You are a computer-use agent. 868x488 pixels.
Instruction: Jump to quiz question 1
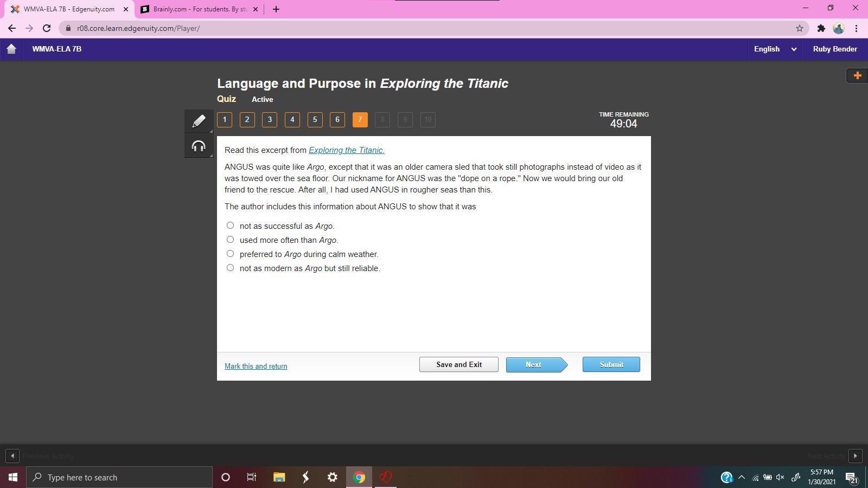tap(225, 120)
